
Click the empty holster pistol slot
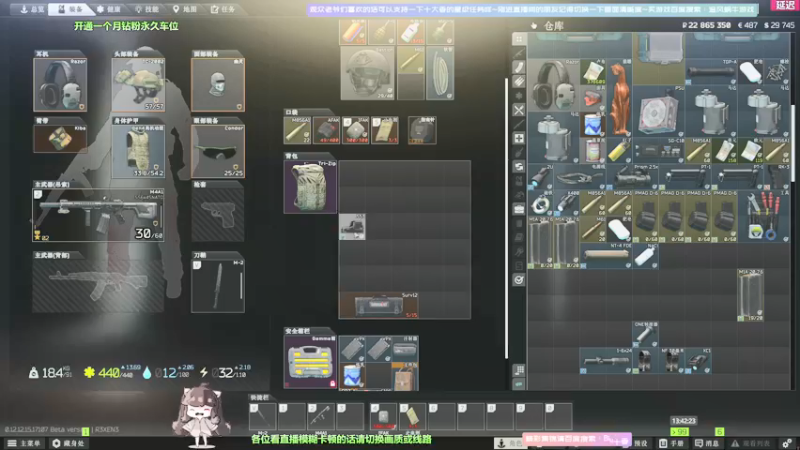[x=218, y=215]
